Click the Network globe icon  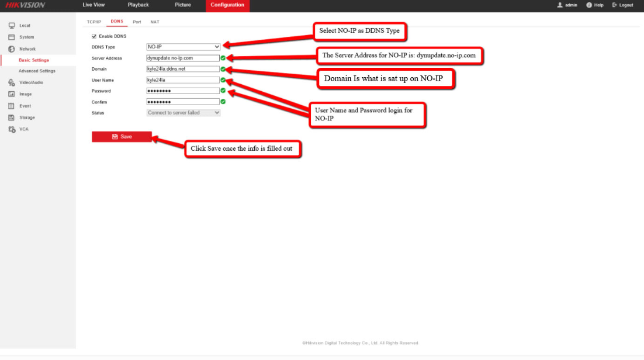(x=12, y=49)
